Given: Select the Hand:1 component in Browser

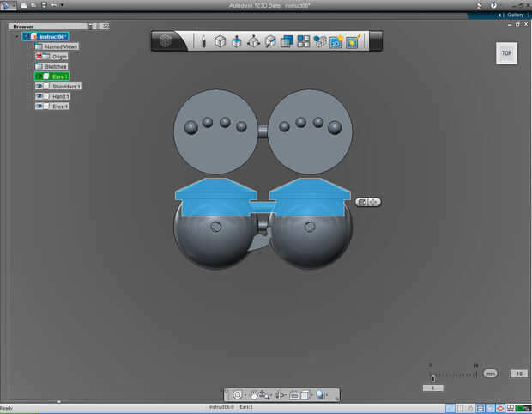Looking at the screenshot, I should pyautogui.click(x=52, y=96).
